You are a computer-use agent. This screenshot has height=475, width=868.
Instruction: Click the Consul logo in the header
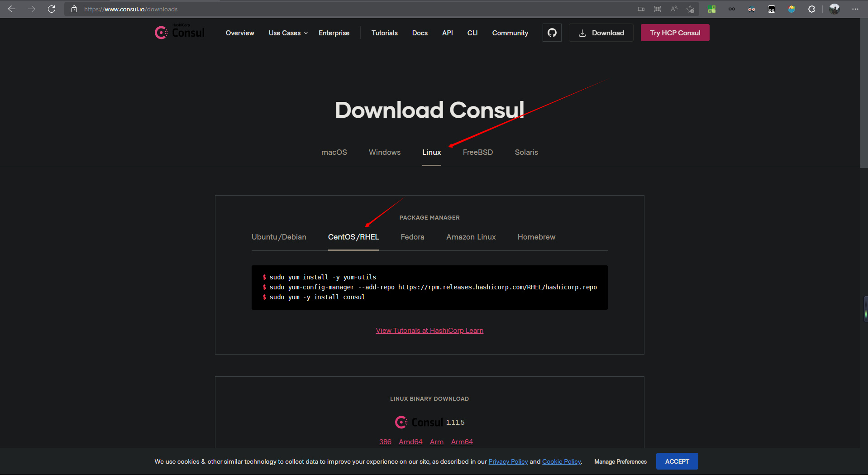pos(180,32)
